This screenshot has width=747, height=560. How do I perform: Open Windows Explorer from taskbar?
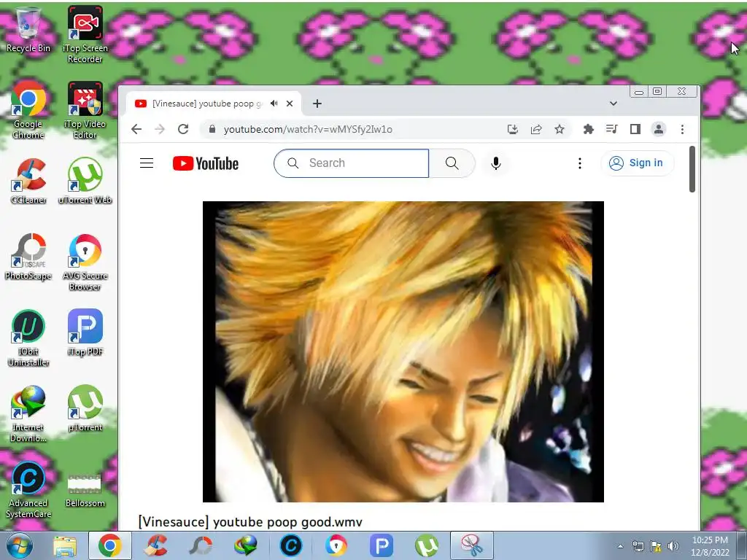pos(65,545)
